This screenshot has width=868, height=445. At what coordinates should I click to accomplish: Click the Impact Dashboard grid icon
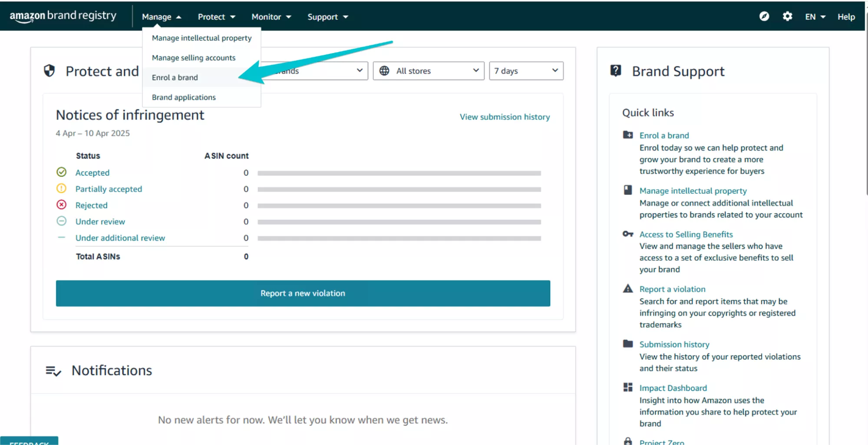(x=628, y=387)
